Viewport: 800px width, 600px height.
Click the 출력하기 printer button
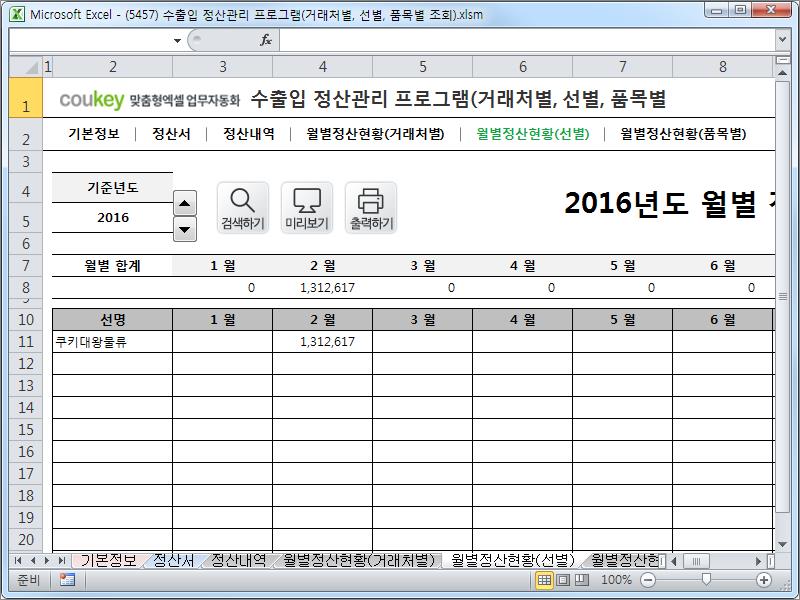pos(371,208)
